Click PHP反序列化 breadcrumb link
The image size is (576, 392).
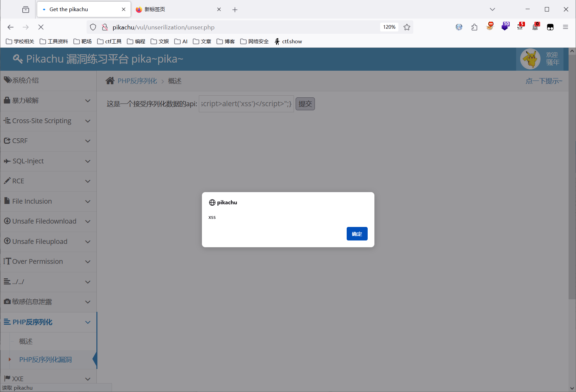click(137, 81)
